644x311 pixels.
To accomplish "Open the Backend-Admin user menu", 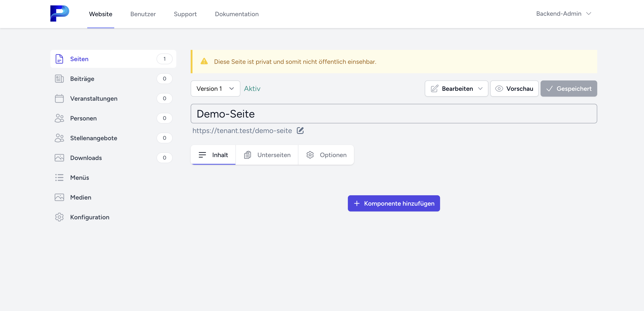I will tap(563, 14).
